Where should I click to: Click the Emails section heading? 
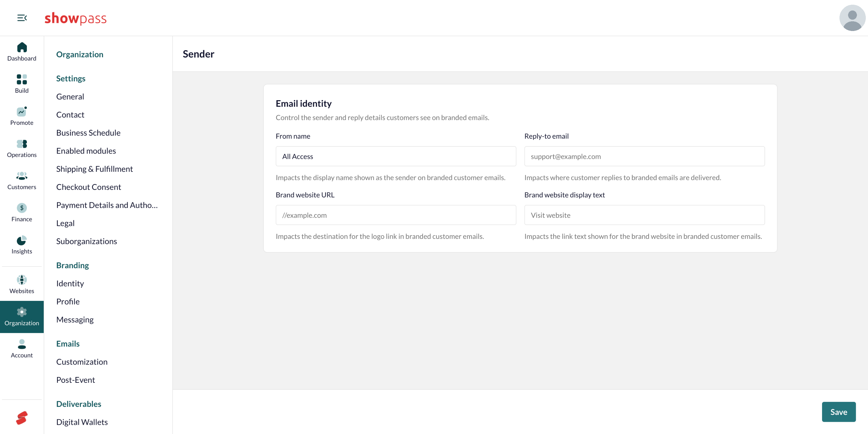[x=68, y=344]
